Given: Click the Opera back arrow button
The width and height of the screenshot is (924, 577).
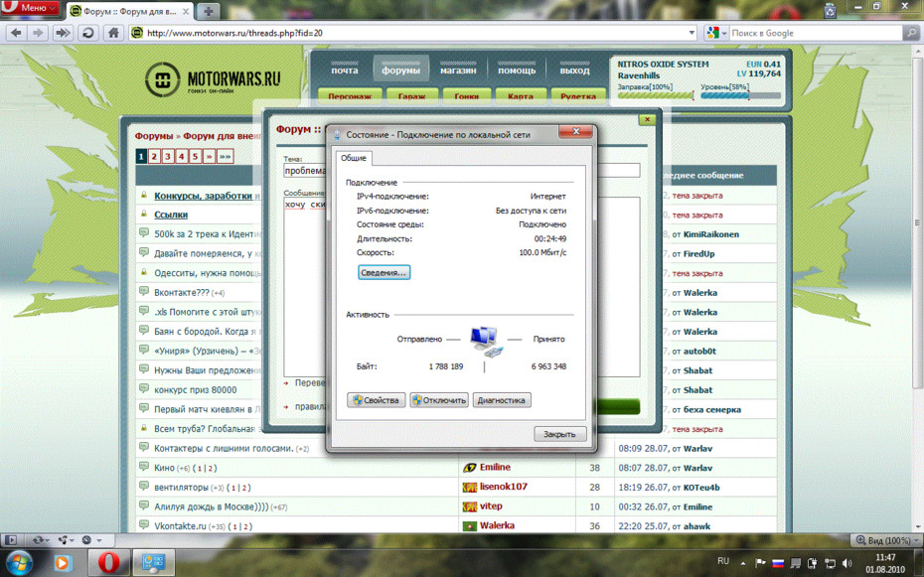Looking at the screenshot, I should coord(16,33).
